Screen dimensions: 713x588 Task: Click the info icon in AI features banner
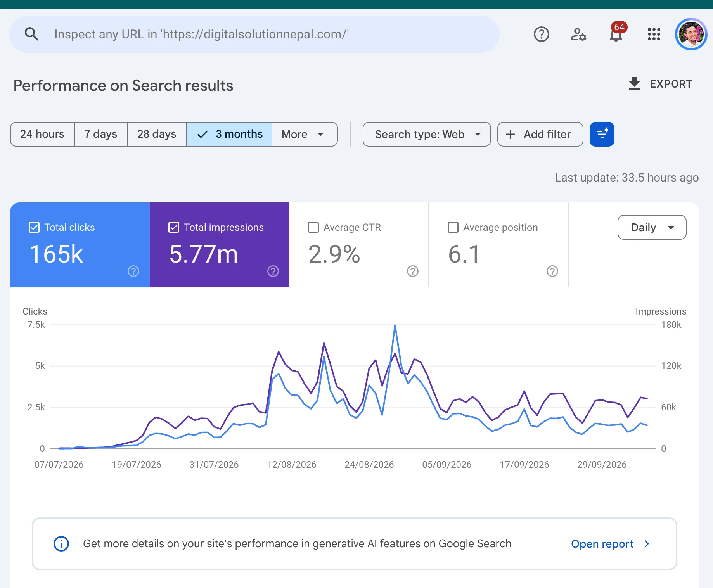pos(61,544)
